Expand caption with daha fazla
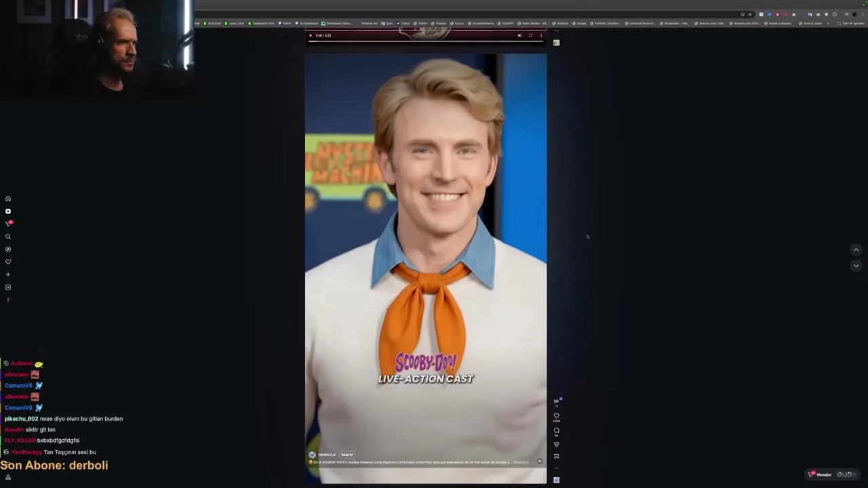The height and width of the screenshot is (488, 868). pos(521,462)
